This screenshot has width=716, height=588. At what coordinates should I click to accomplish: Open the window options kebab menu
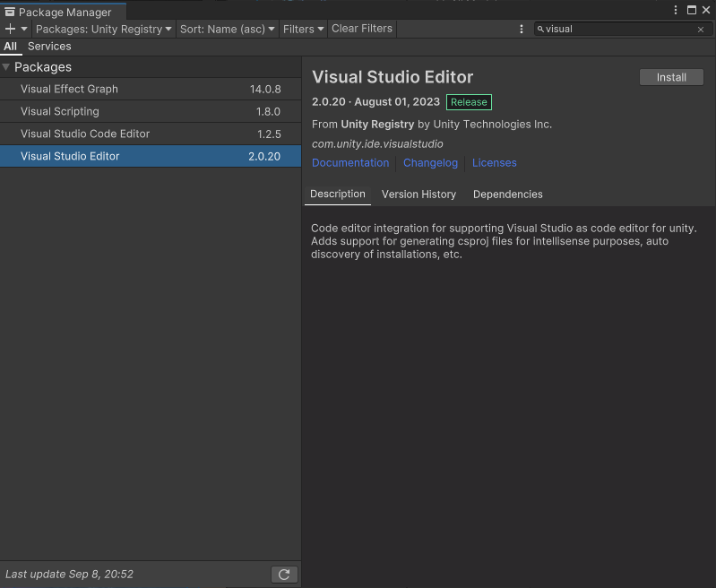[x=676, y=10]
